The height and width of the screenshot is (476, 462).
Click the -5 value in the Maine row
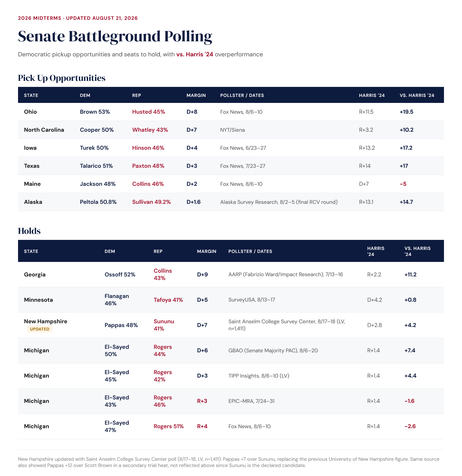pos(403,184)
